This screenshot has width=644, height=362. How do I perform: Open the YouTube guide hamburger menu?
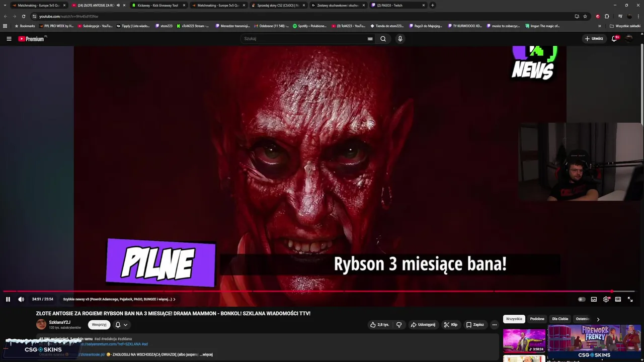click(x=9, y=39)
